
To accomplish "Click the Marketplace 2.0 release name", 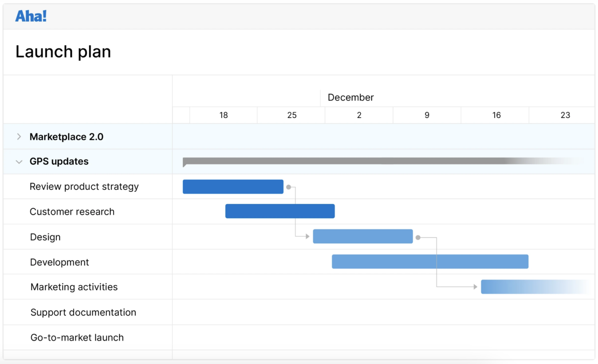I will [66, 136].
